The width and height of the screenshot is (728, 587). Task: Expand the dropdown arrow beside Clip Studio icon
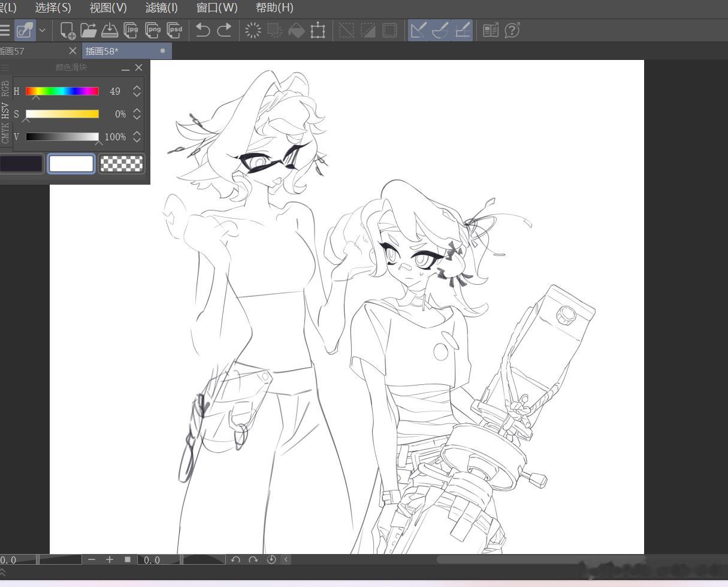pos(42,30)
